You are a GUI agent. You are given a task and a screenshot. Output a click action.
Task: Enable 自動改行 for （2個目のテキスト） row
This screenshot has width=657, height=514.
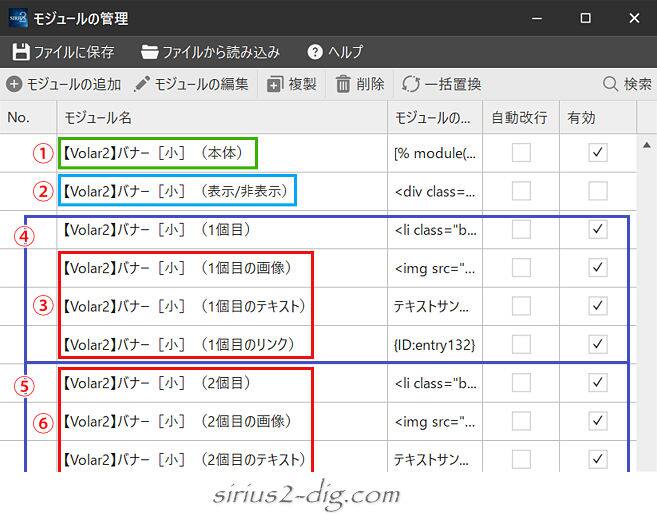pos(521,459)
